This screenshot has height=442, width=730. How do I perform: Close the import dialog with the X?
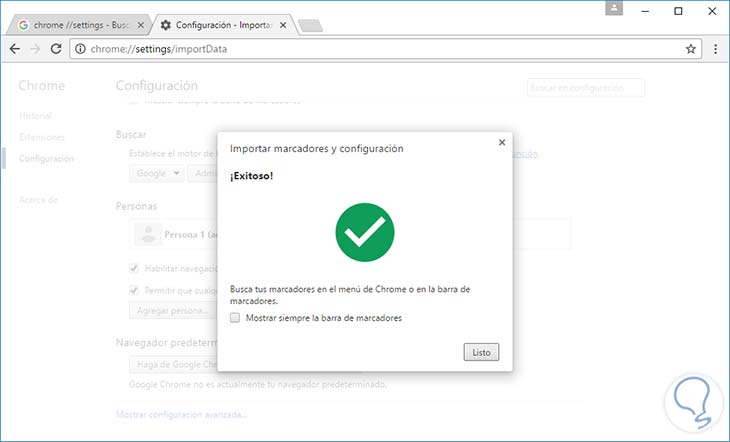[502, 143]
